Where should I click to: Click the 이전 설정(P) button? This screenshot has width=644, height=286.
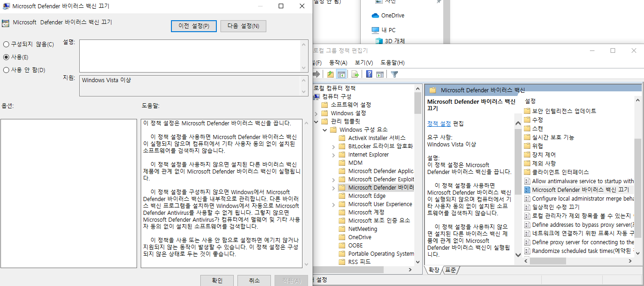tap(194, 26)
